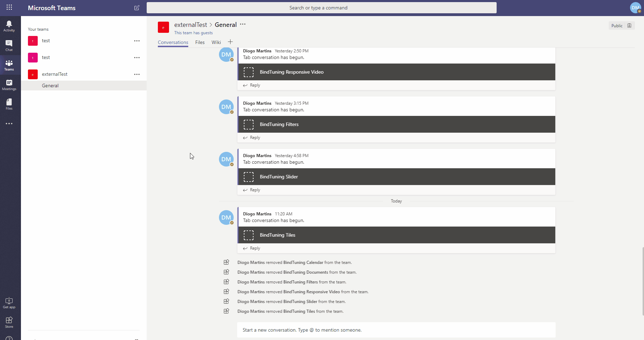Open more options for General channel header
This screenshot has height=340, width=644.
pos(243,24)
